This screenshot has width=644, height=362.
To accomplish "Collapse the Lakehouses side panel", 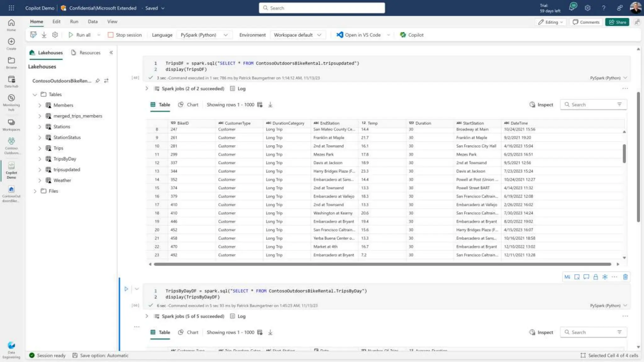I will tap(111, 52).
